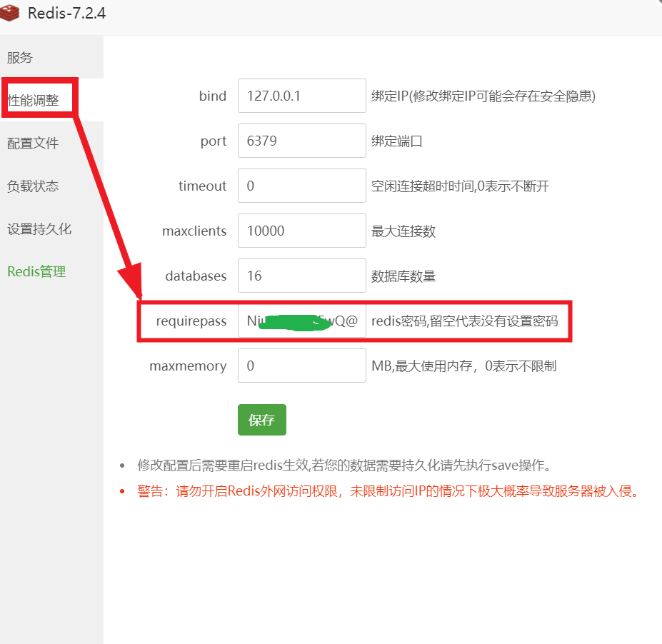Select the 负载状态 tab
This screenshot has height=644, width=662.
click(x=33, y=186)
